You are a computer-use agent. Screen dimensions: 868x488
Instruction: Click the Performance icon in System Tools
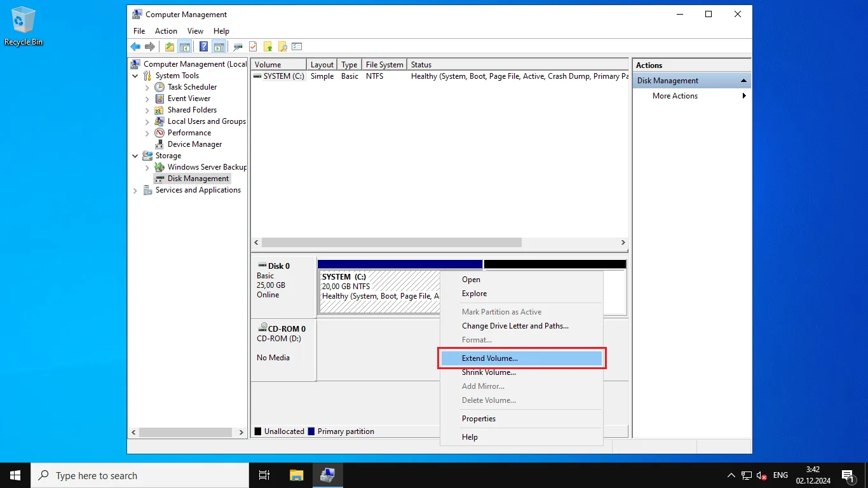click(159, 133)
